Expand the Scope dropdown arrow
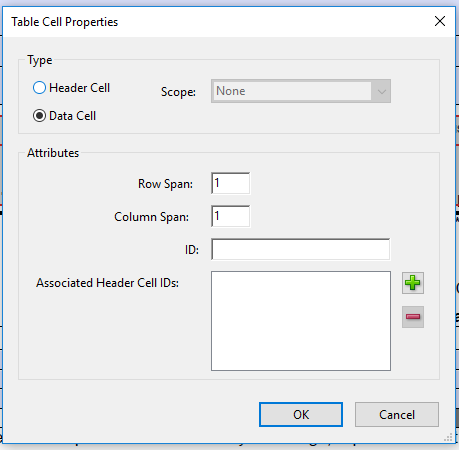 (x=381, y=91)
